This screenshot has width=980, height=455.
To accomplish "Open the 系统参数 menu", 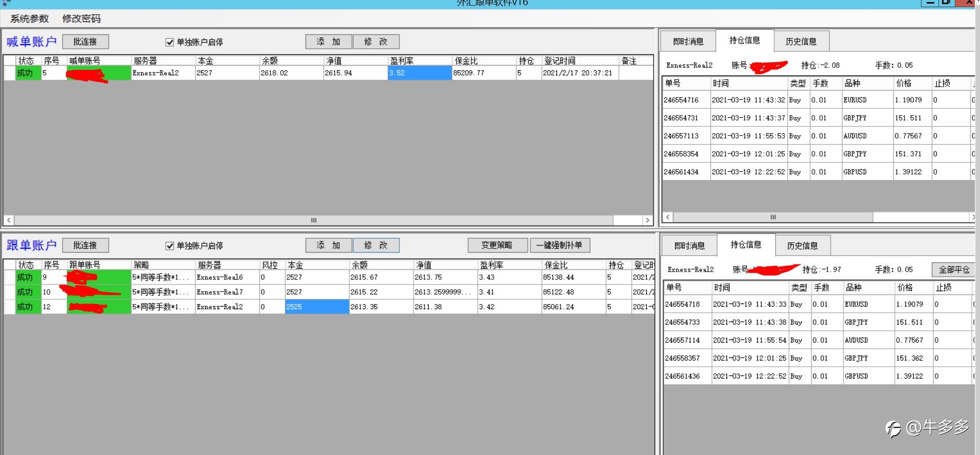I will (29, 18).
